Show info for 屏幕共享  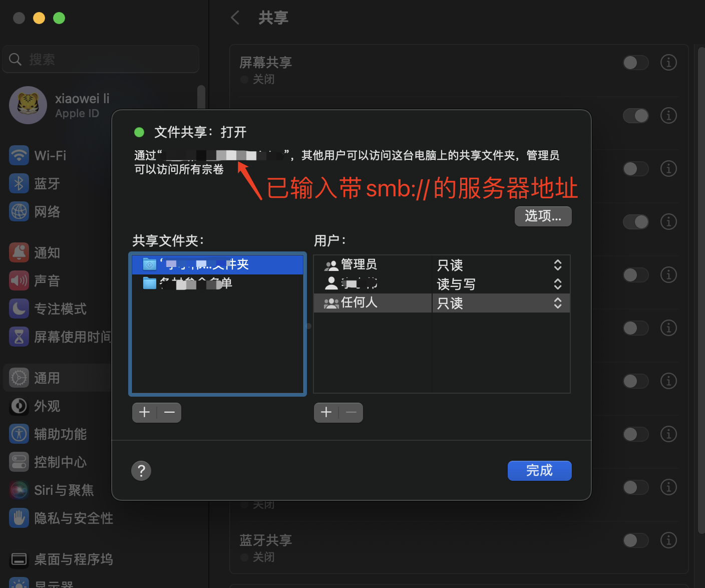pos(668,63)
